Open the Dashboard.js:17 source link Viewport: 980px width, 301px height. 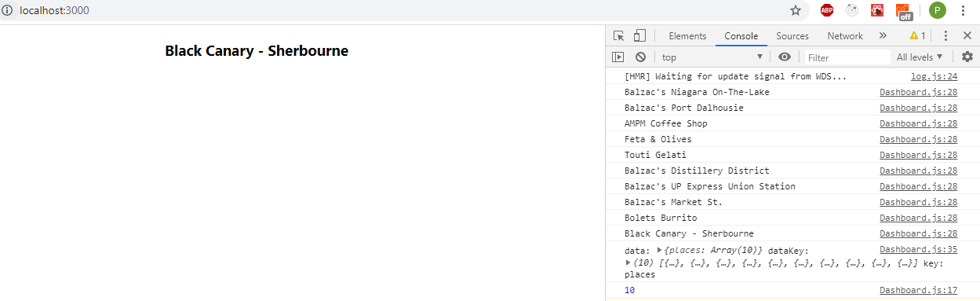pos(918,290)
